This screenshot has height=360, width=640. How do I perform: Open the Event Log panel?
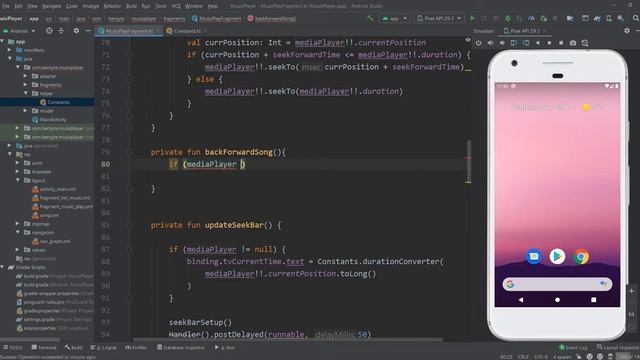573,348
